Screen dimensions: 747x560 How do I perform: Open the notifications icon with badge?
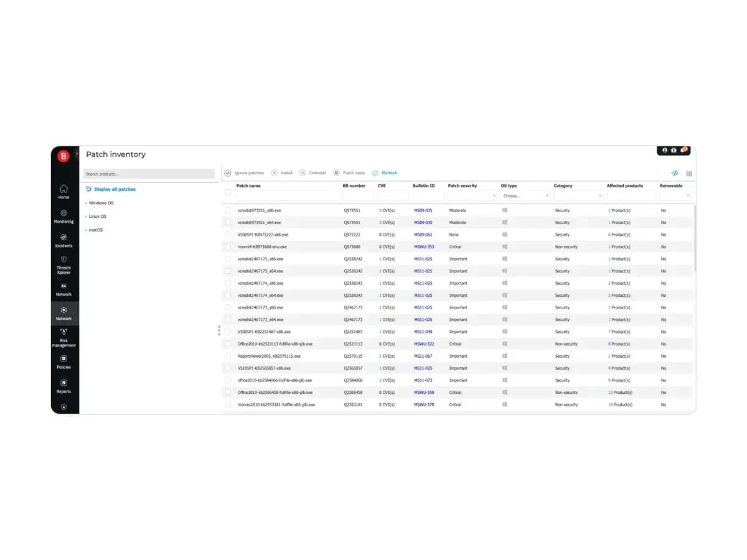tap(684, 150)
